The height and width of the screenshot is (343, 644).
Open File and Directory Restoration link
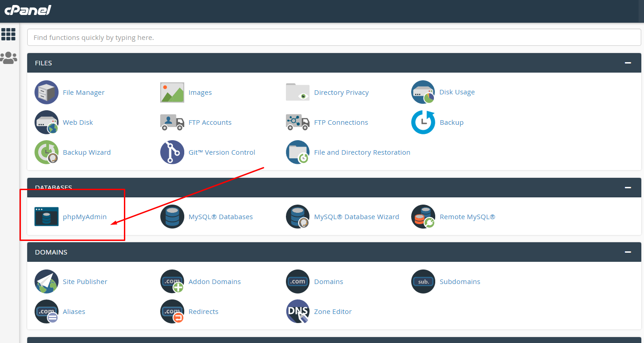click(x=362, y=152)
